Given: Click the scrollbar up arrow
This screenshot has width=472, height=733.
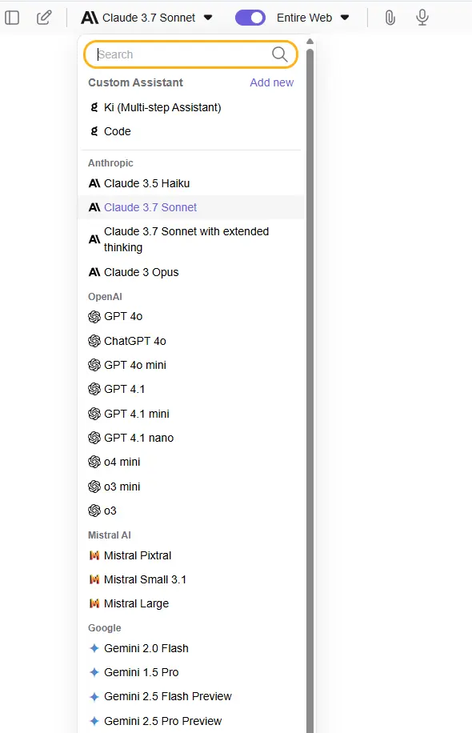Looking at the screenshot, I should tap(309, 42).
